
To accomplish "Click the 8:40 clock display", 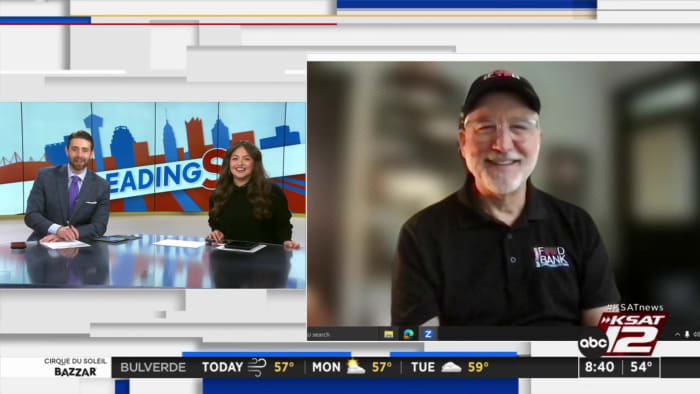I will click(599, 367).
